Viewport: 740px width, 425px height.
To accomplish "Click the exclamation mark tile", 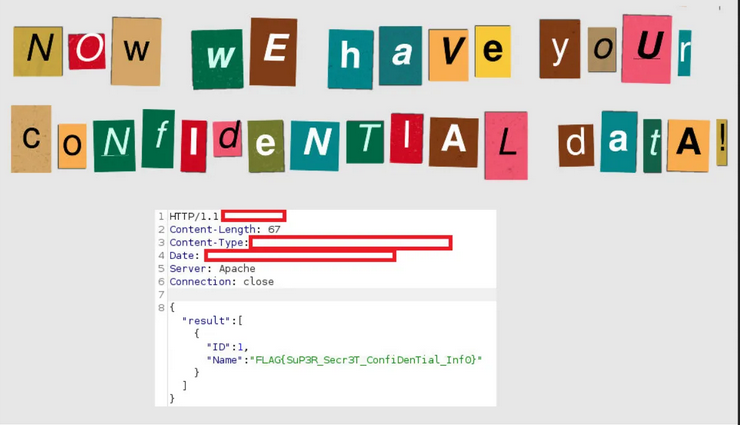I will (722, 139).
